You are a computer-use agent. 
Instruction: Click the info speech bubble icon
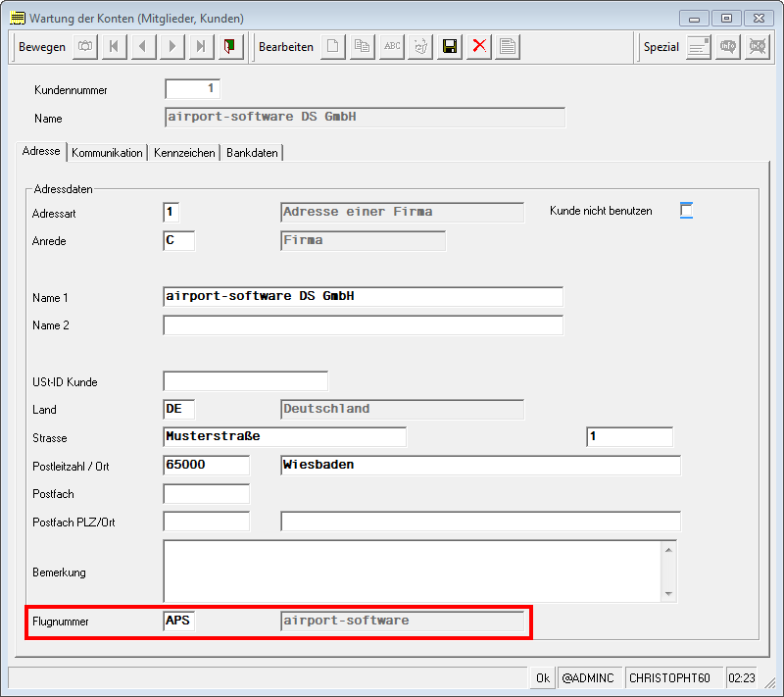point(728,47)
